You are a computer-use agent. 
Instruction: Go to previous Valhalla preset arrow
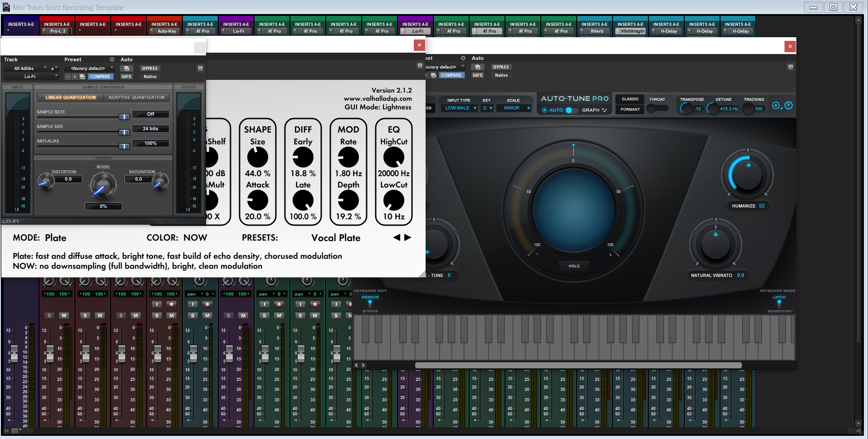(x=397, y=237)
